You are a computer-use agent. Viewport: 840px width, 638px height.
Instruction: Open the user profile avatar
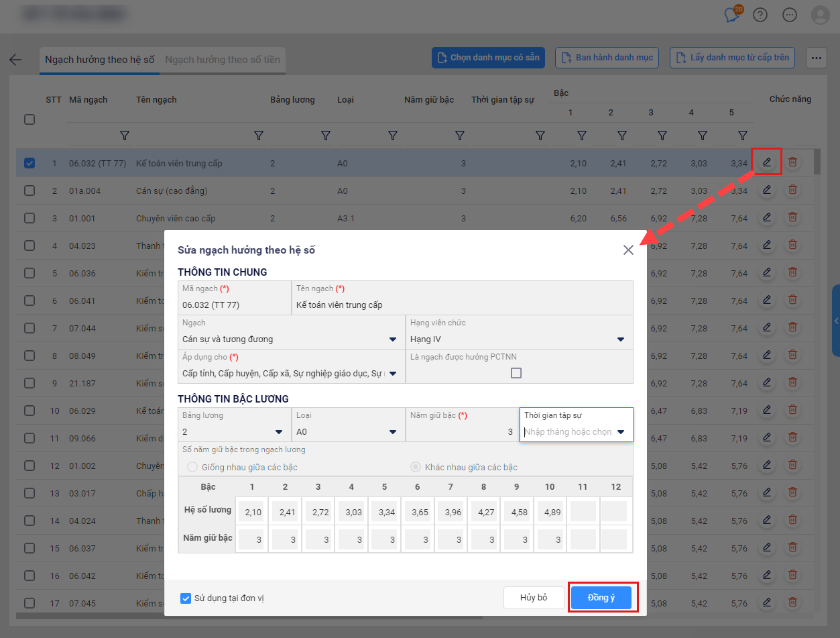(820, 15)
